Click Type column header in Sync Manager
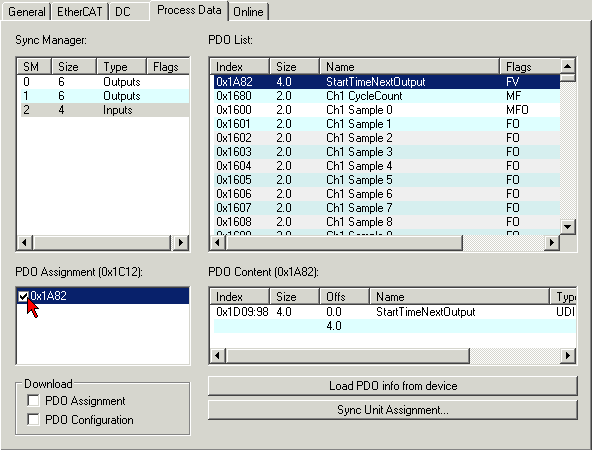The width and height of the screenshot is (592, 450). point(121,66)
